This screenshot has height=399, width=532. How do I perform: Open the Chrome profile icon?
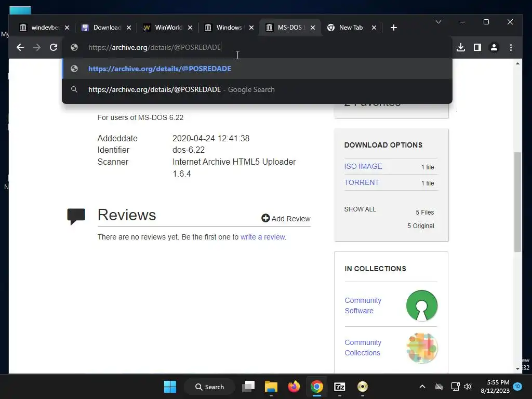point(494,47)
